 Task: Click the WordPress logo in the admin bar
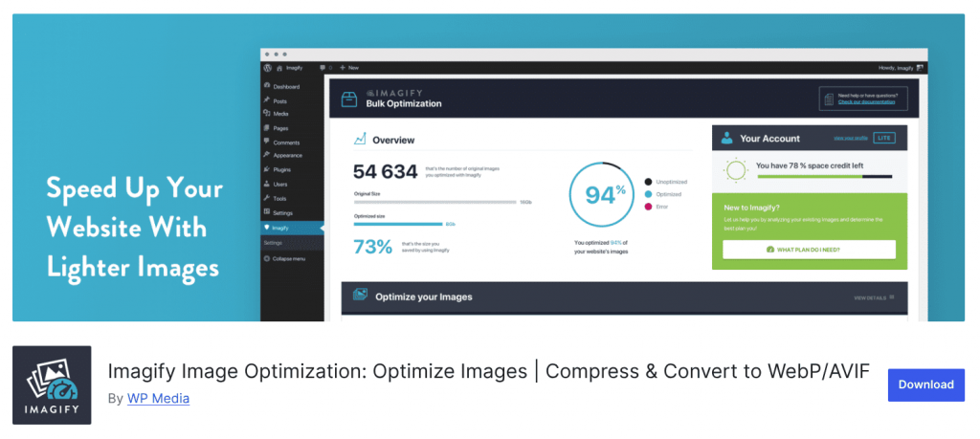(268, 68)
